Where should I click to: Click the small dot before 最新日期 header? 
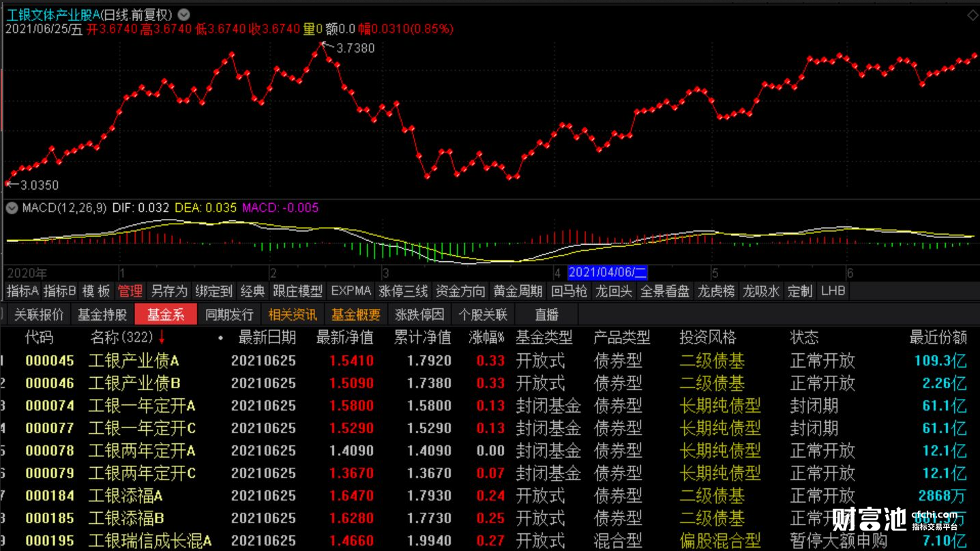220,338
